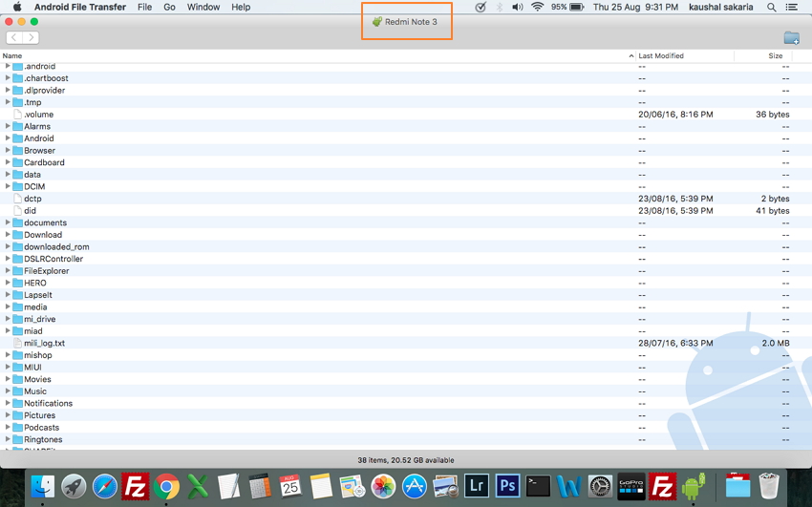Expand the .chartboost folder
812x507 pixels.
point(8,77)
